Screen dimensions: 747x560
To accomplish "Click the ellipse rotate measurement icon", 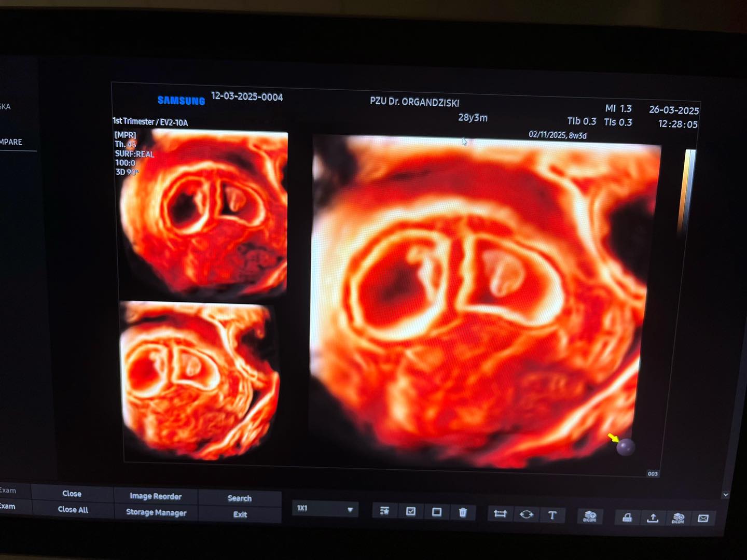I will click(x=526, y=514).
